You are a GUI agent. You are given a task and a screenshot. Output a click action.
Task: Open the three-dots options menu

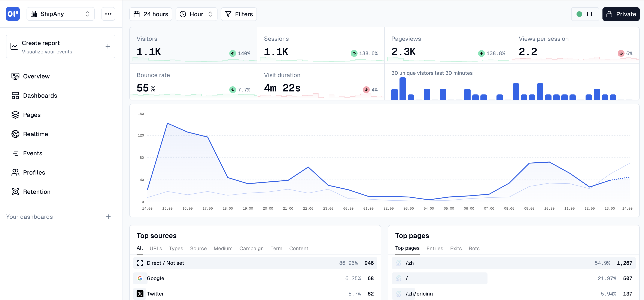(108, 14)
